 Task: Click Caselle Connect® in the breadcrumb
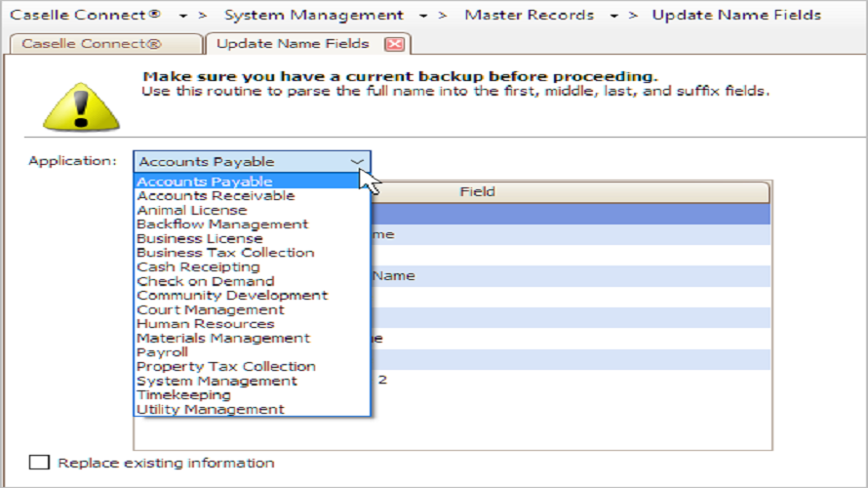pyautogui.click(x=85, y=15)
